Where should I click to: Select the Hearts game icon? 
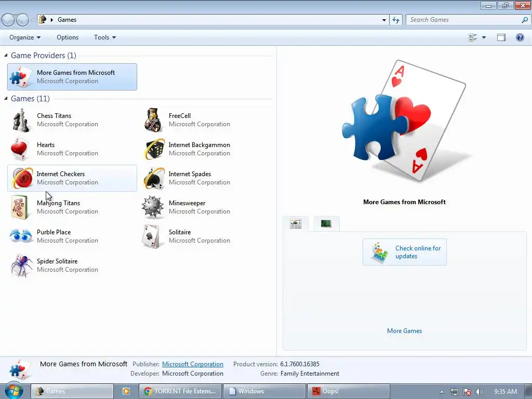tap(20, 149)
